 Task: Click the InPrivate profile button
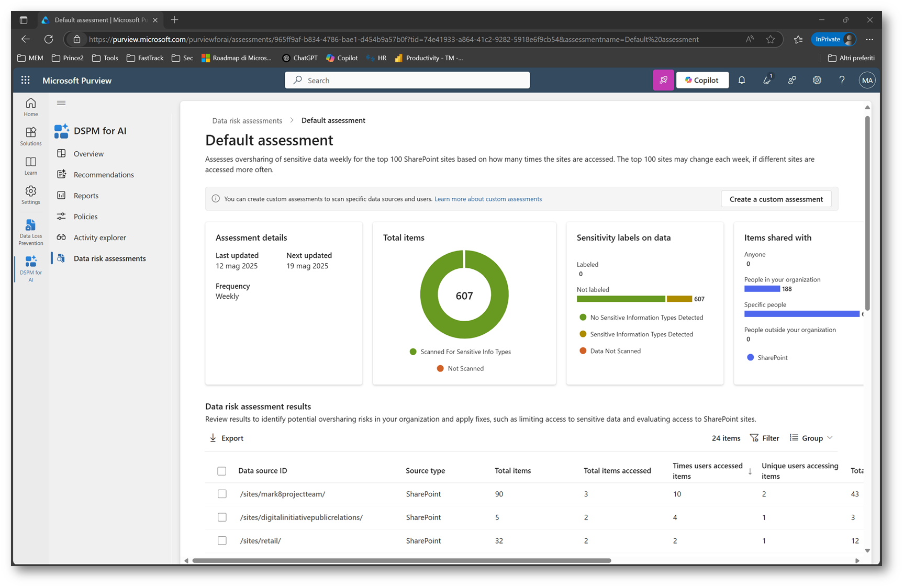point(834,39)
